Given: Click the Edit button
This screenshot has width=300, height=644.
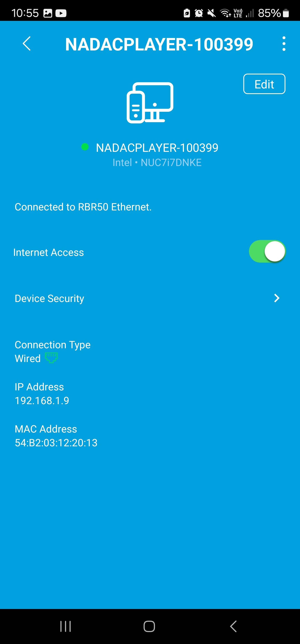Looking at the screenshot, I should click(264, 84).
